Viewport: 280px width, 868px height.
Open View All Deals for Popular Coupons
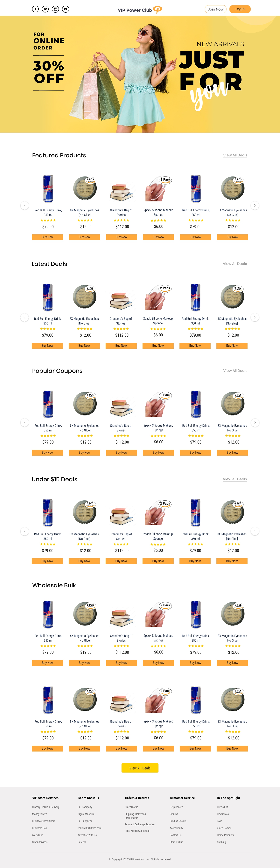click(x=235, y=371)
